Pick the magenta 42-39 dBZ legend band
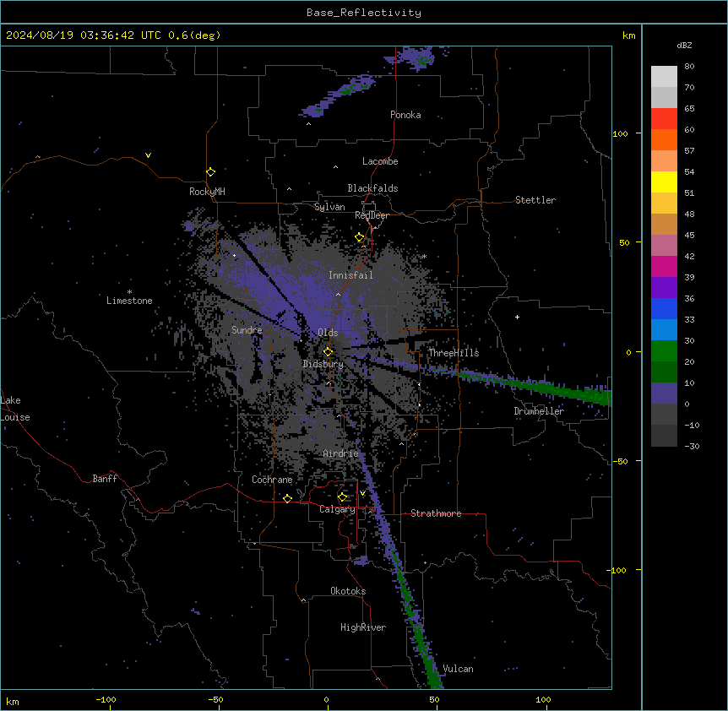 click(x=664, y=266)
